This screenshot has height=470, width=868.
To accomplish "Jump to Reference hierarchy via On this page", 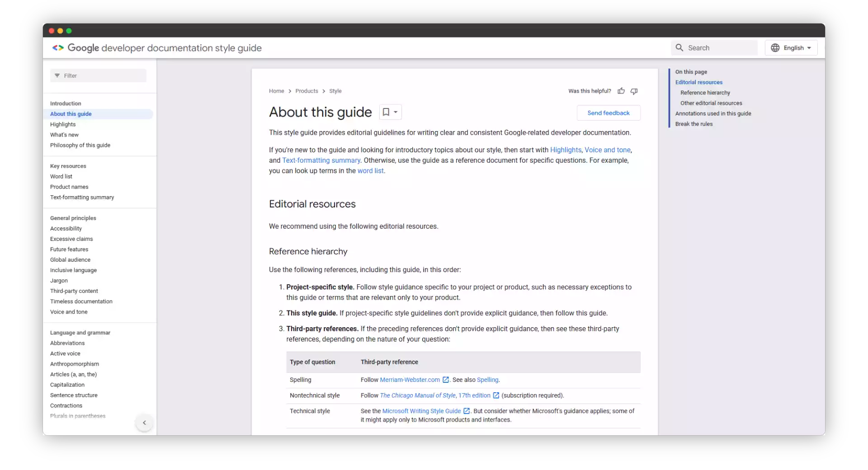I will point(705,93).
